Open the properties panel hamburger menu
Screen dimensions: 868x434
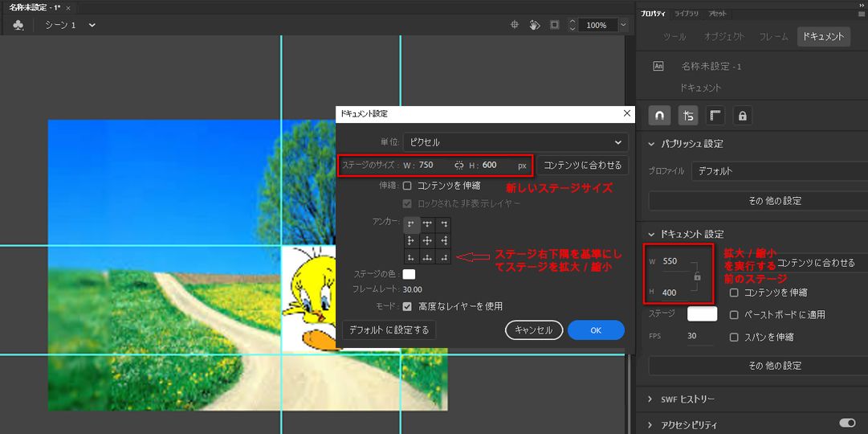[x=862, y=14]
